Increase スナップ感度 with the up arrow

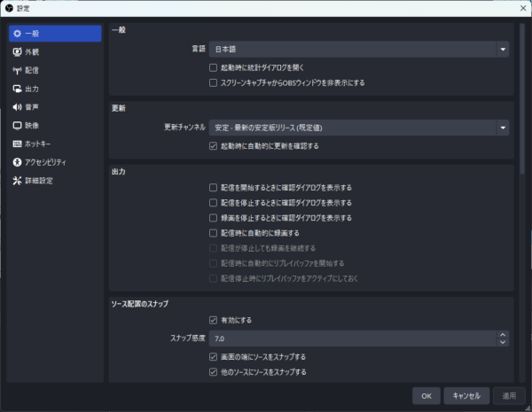click(x=503, y=335)
